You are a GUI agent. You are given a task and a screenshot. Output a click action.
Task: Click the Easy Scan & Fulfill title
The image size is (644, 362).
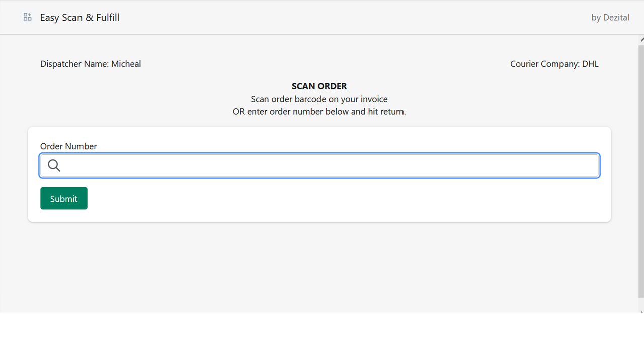(x=79, y=17)
